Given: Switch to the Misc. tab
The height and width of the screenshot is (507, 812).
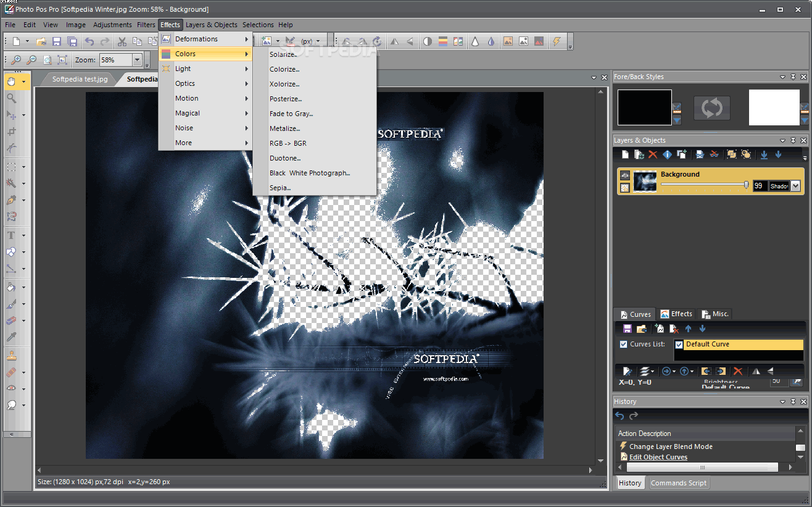Looking at the screenshot, I should click(x=716, y=314).
